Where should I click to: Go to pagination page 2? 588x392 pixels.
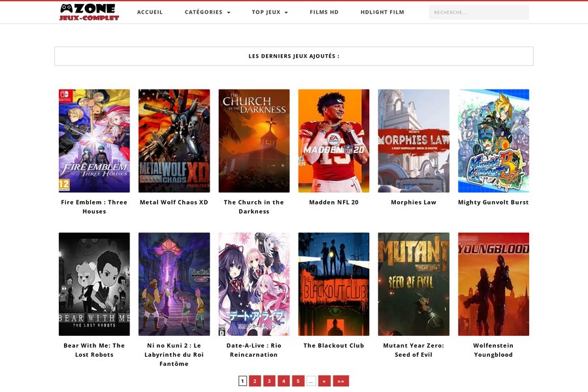(x=255, y=381)
